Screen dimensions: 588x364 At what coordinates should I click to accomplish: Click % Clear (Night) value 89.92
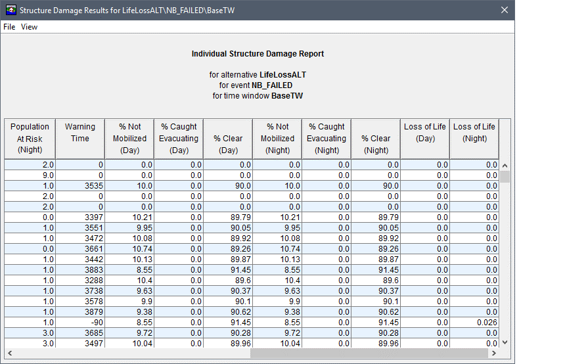(x=376, y=239)
